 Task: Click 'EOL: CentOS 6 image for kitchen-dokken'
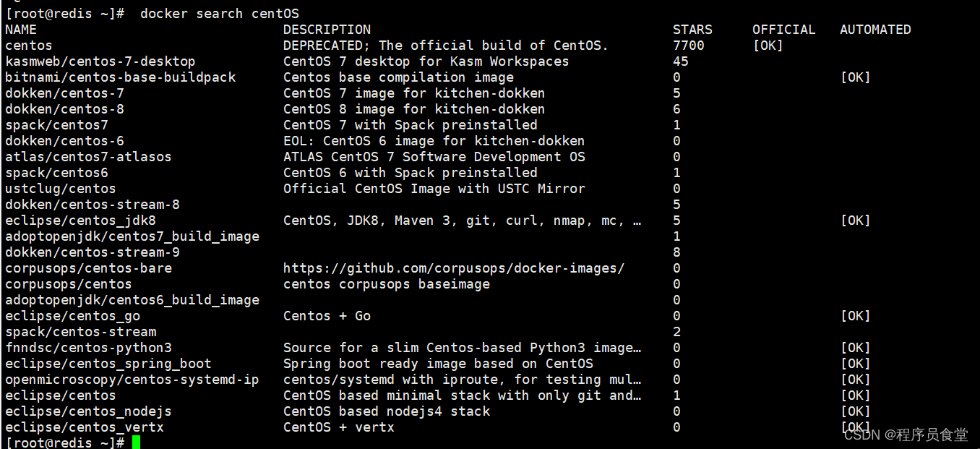pos(434,141)
